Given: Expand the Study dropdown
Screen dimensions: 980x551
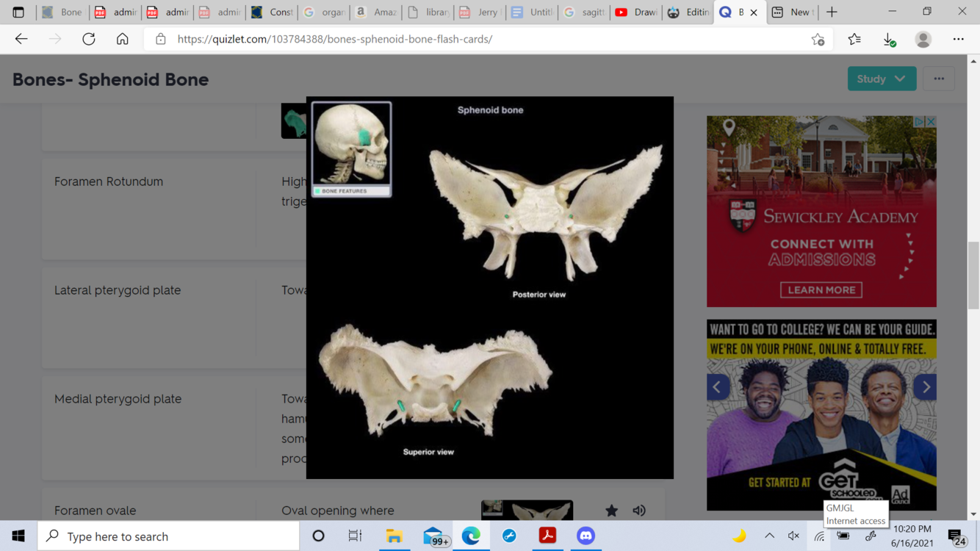Looking at the screenshot, I should pyautogui.click(x=882, y=79).
